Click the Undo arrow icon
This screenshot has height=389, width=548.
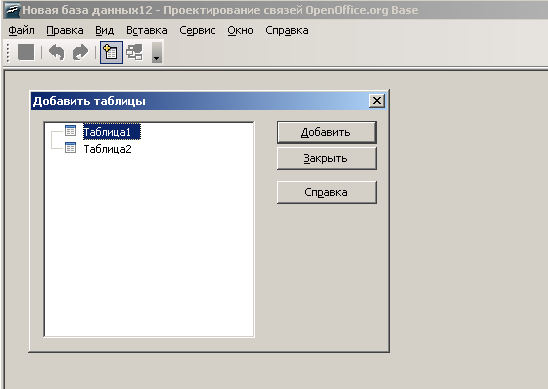click(x=57, y=52)
